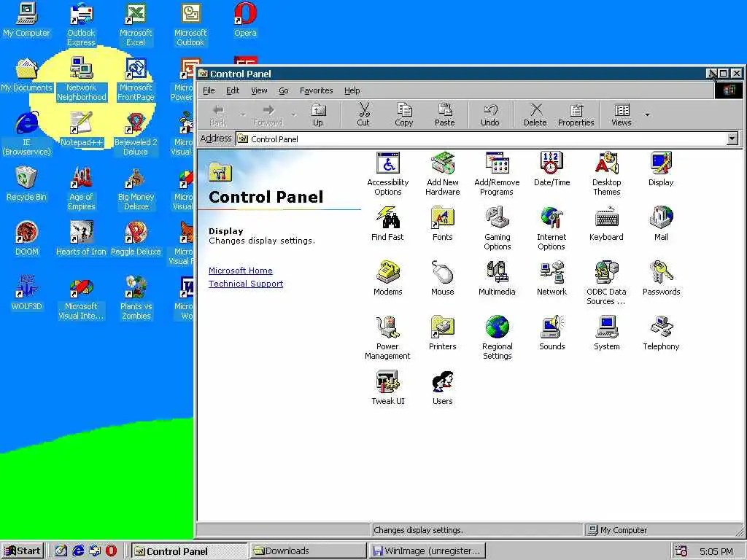Open the View menu
747x560 pixels.
(x=259, y=90)
